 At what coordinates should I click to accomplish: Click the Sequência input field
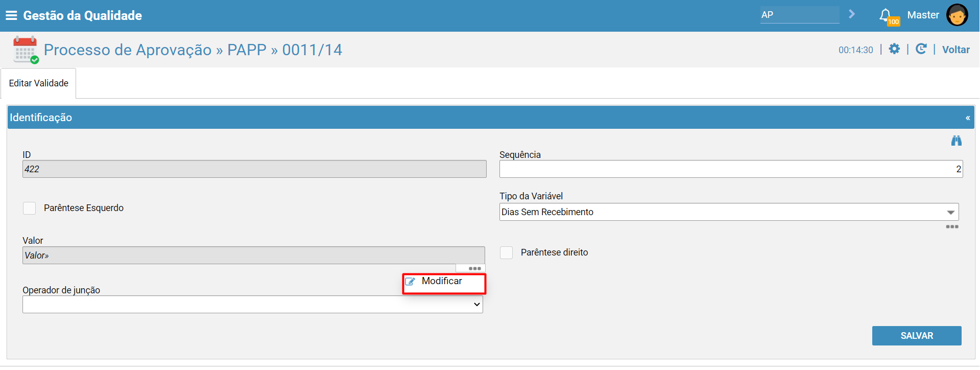pyautogui.click(x=731, y=169)
